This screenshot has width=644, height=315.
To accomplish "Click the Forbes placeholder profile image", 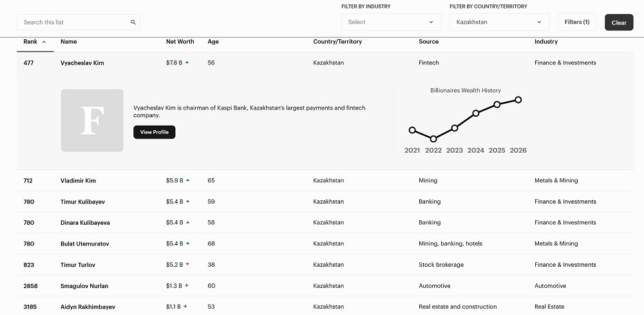I will [x=92, y=120].
